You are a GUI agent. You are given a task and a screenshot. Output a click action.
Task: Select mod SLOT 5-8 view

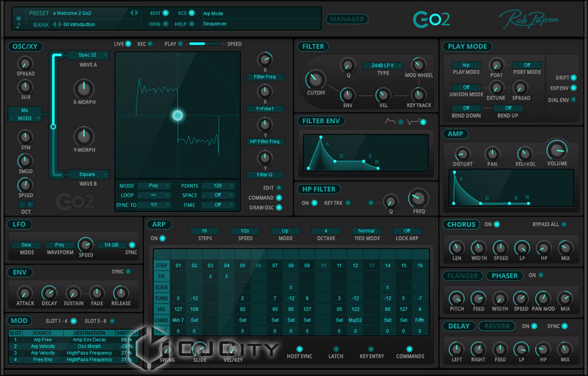(112, 321)
